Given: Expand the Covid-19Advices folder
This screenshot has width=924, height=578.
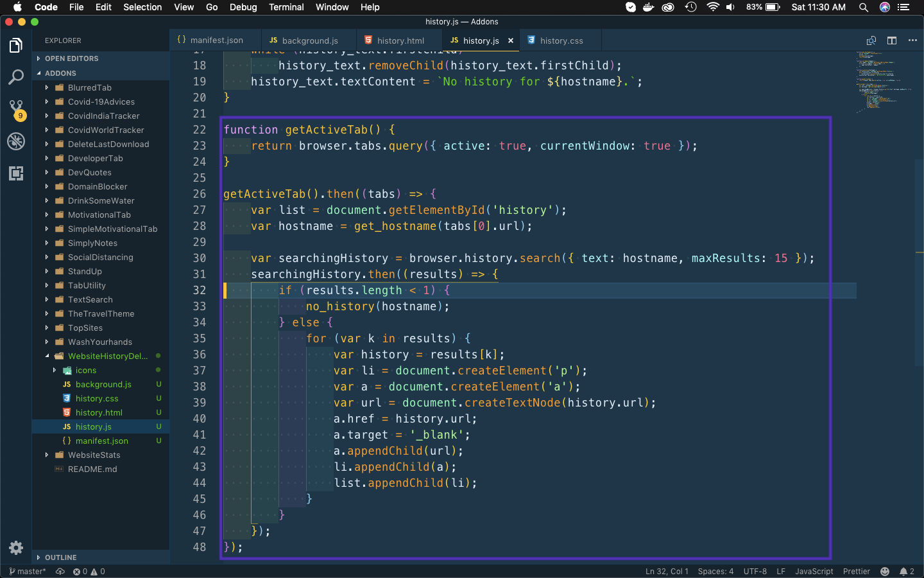Looking at the screenshot, I should pyautogui.click(x=101, y=101).
